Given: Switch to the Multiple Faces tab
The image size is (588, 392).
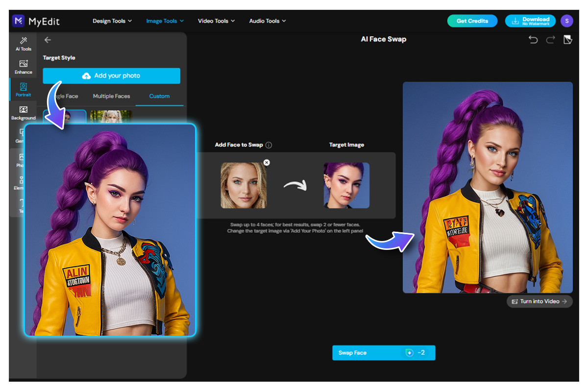Looking at the screenshot, I should pyautogui.click(x=111, y=96).
